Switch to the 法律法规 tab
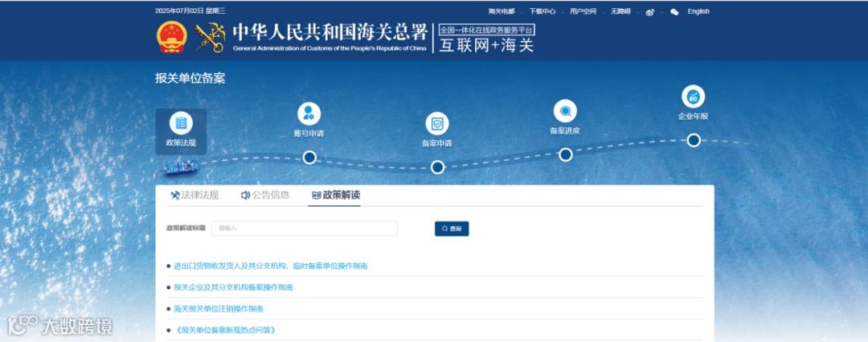The height and width of the screenshot is (342, 868). click(x=194, y=195)
